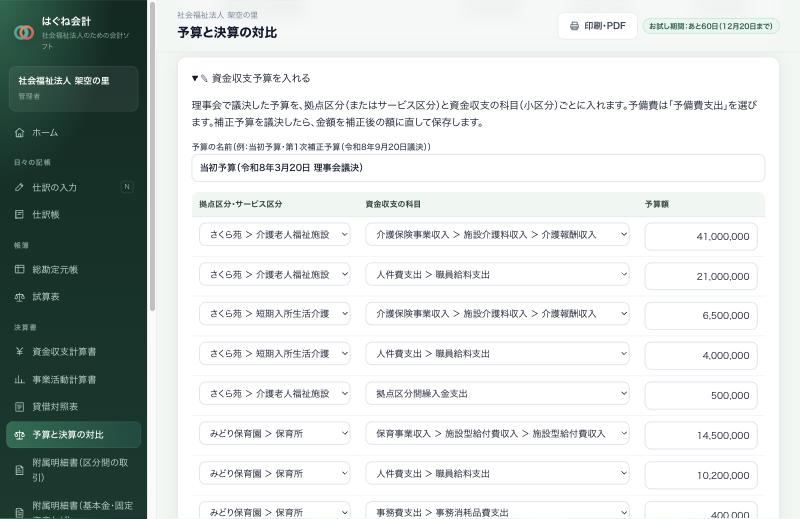Click the 41,000,000 budget amount field

pos(701,236)
